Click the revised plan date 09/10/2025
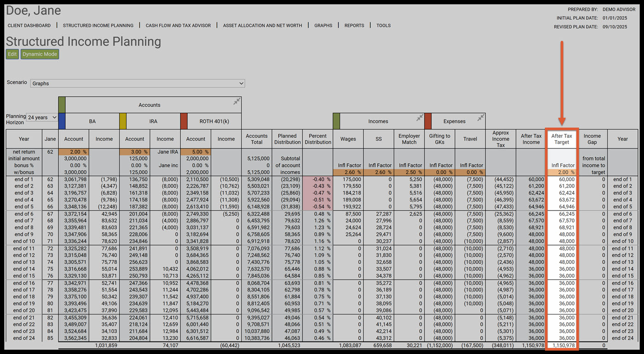Screen dimensions: 644x354 coord(615,27)
